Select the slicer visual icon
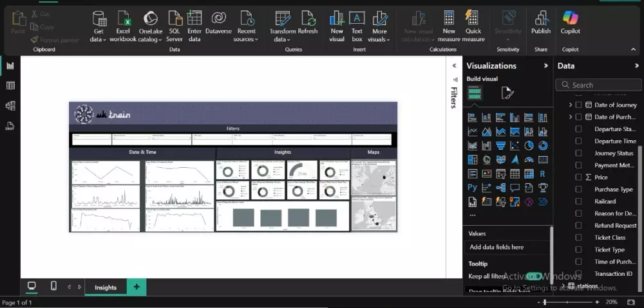 coord(500,174)
